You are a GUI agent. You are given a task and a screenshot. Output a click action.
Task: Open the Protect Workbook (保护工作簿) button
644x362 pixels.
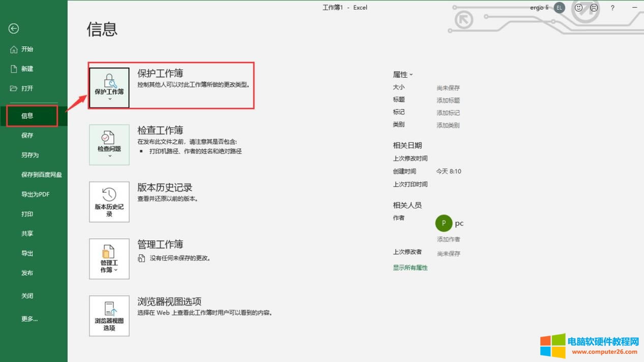(x=109, y=87)
